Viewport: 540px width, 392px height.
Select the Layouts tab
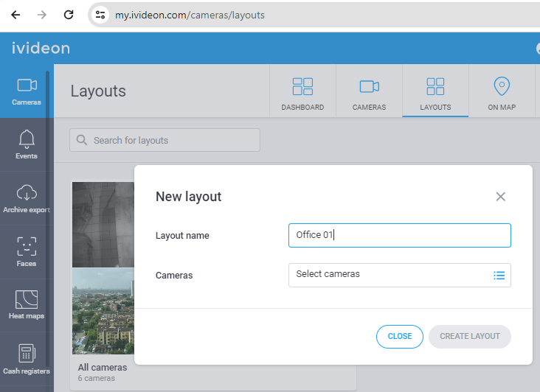click(x=435, y=91)
